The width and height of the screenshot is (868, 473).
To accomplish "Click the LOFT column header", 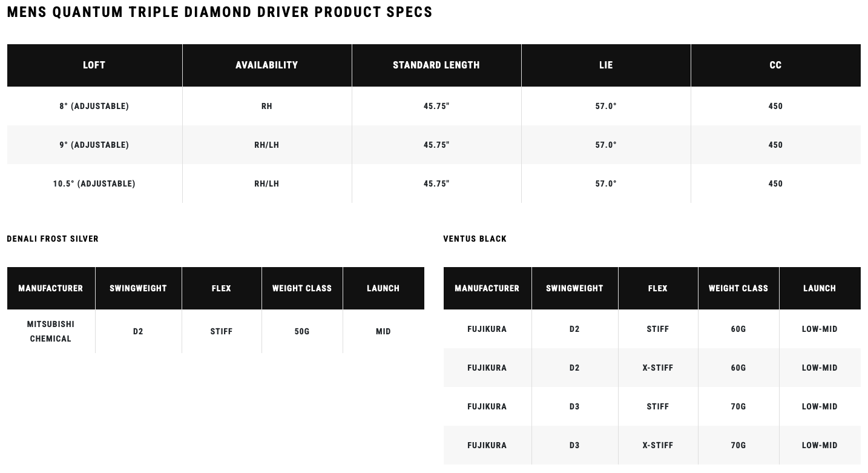I will (x=94, y=65).
